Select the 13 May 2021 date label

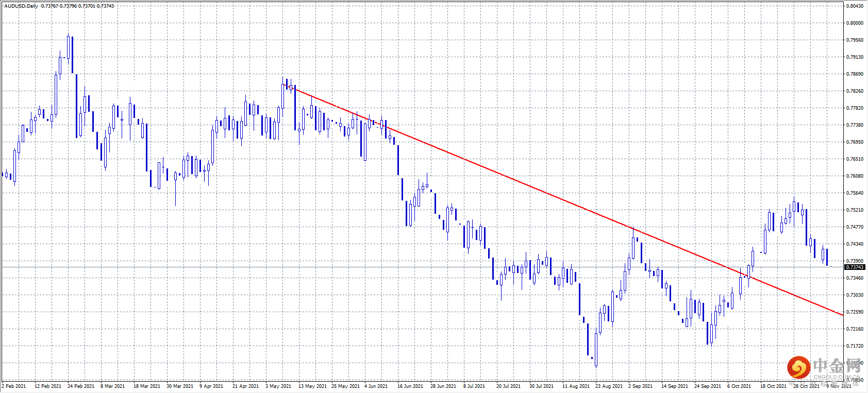(x=312, y=386)
